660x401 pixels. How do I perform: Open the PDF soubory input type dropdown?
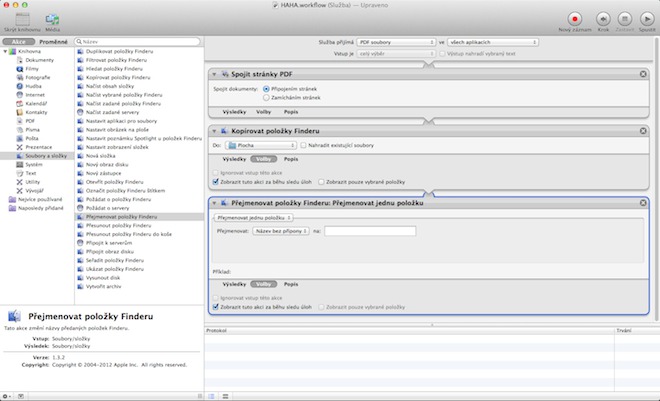[395, 43]
